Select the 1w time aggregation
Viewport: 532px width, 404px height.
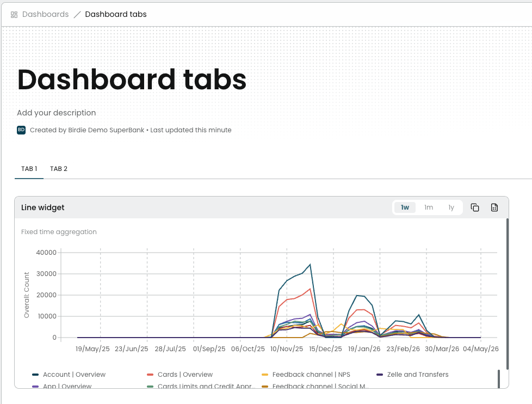405,207
